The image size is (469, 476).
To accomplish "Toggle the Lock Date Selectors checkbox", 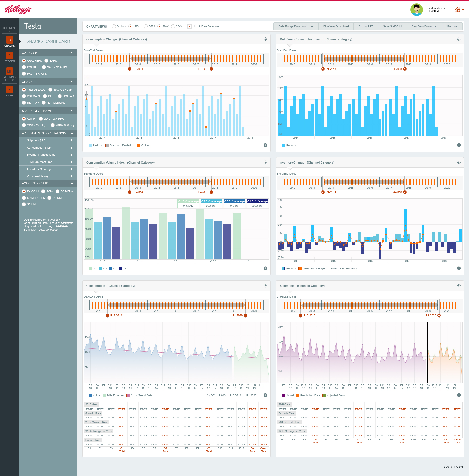I will [x=190, y=26].
